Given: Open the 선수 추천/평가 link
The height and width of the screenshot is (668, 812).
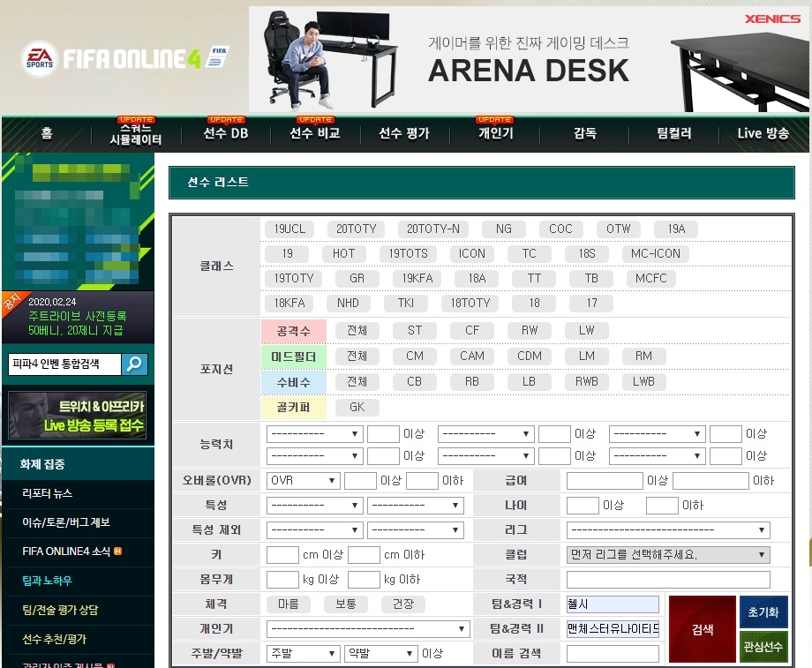Looking at the screenshot, I should click(55, 640).
